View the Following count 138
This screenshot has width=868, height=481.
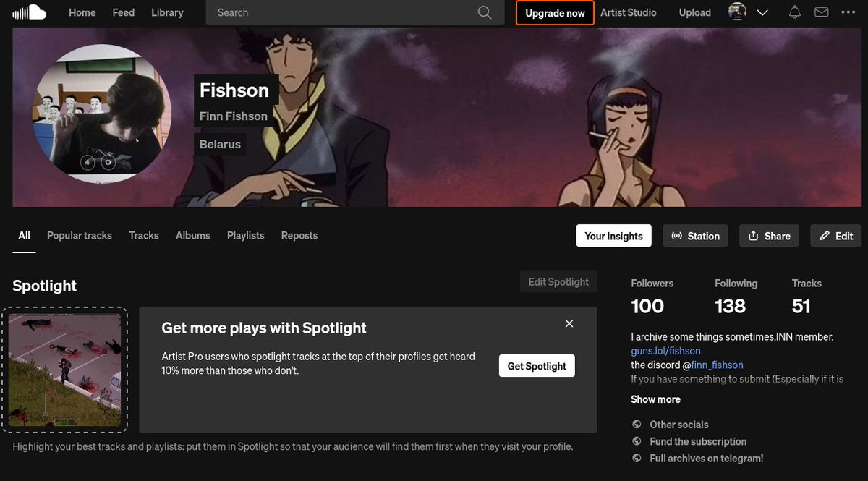731,307
